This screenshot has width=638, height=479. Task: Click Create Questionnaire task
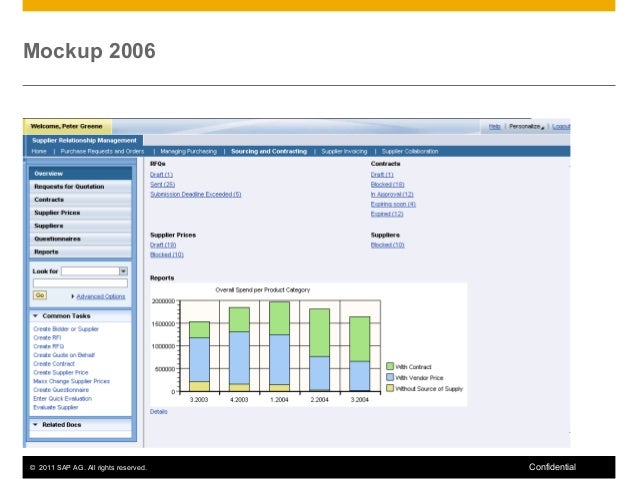pos(61,390)
